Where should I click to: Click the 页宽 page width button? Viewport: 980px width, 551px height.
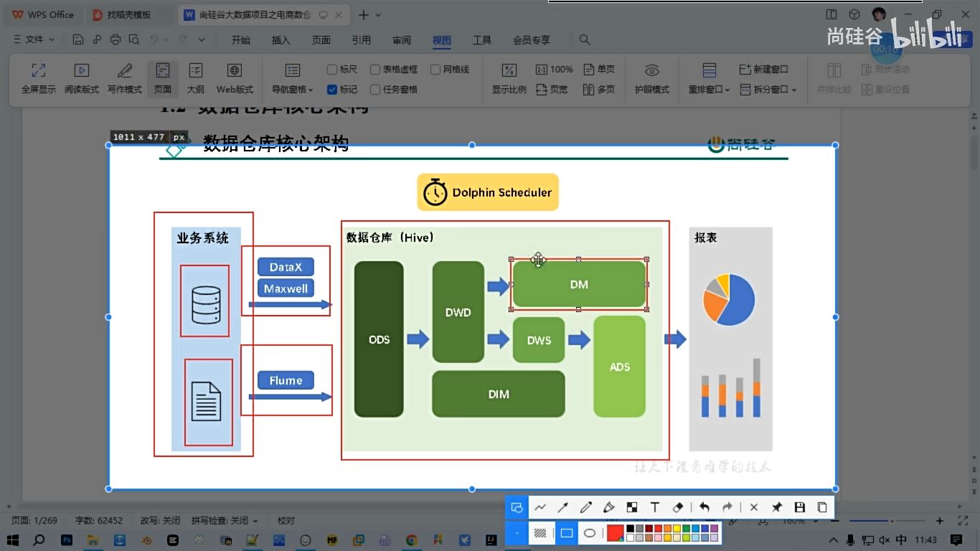point(552,90)
